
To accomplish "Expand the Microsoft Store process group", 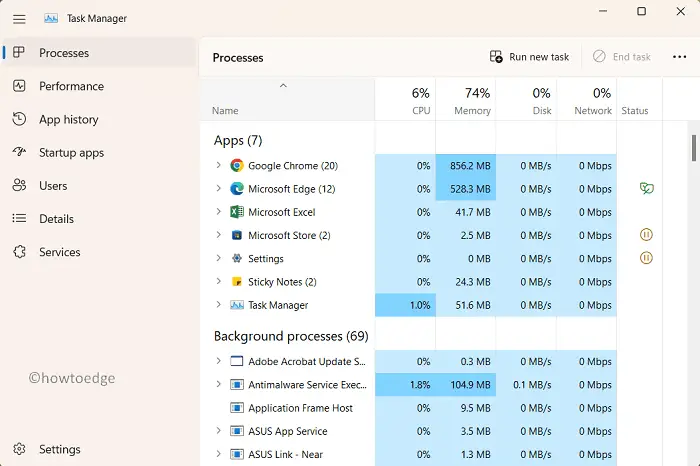I will (x=218, y=235).
